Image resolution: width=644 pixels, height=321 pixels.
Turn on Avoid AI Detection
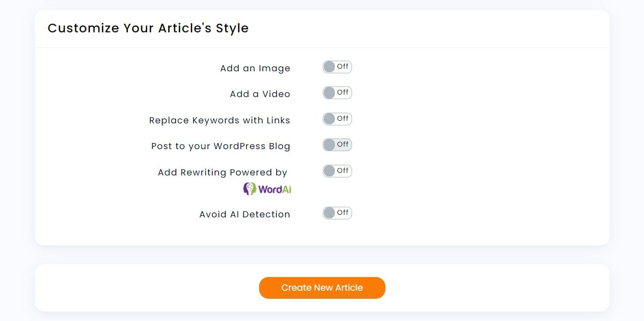coord(337,213)
